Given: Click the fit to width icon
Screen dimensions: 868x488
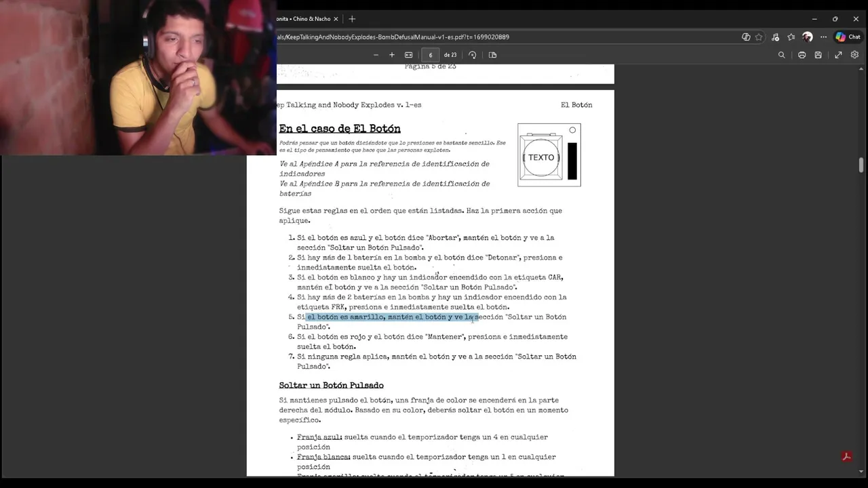Looking at the screenshot, I should (408, 55).
